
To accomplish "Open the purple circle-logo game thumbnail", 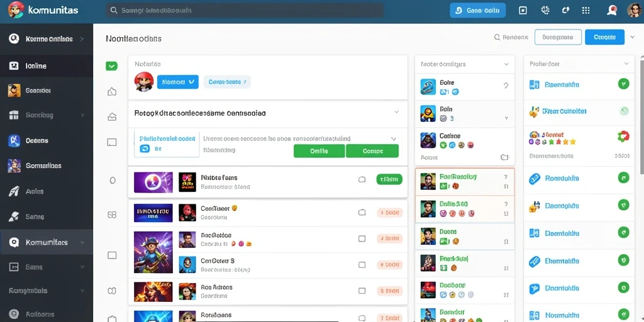I will [x=153, y=182].
